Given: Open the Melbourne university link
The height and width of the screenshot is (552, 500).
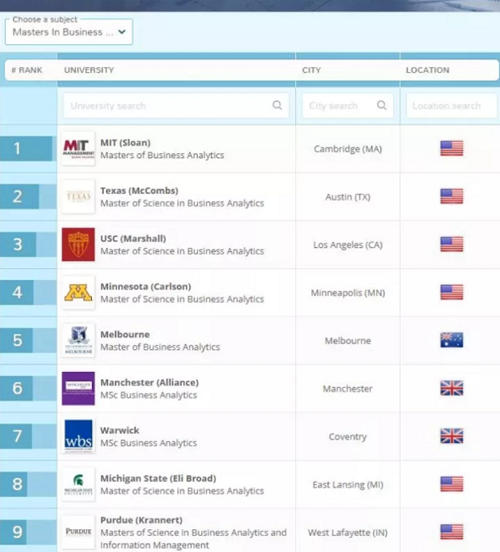Looking at the screenshot, I should (x=125, y=334).
